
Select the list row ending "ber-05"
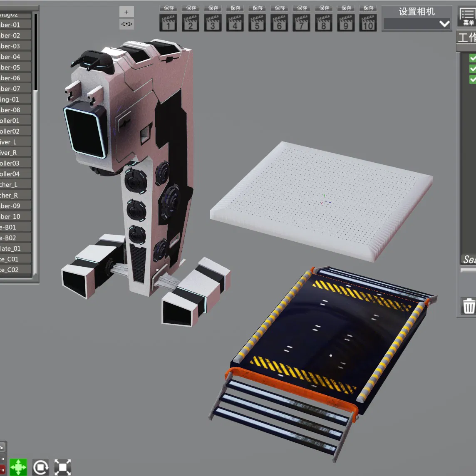tap(15, 67)
